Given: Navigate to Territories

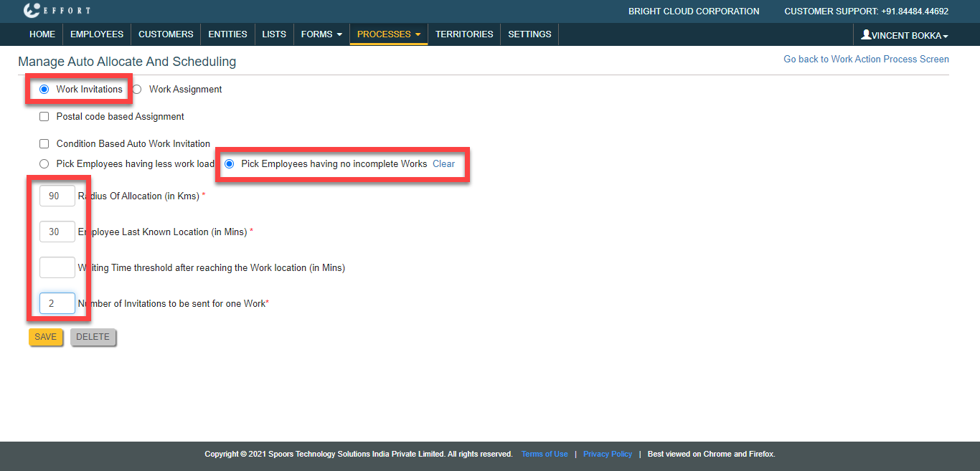Looking at the screenshot, I should pyautogui.click(x=464, y=34).
